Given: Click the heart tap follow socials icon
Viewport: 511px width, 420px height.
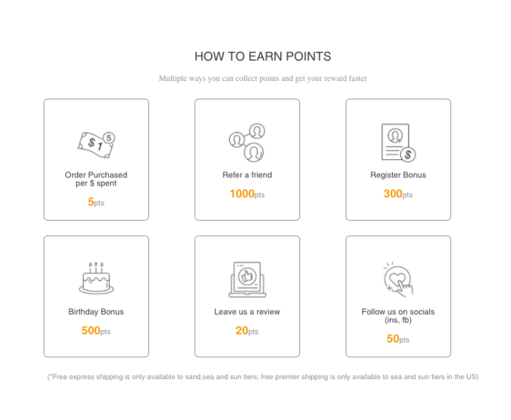Looking at the screenshot, I should [x=398, y=279].
